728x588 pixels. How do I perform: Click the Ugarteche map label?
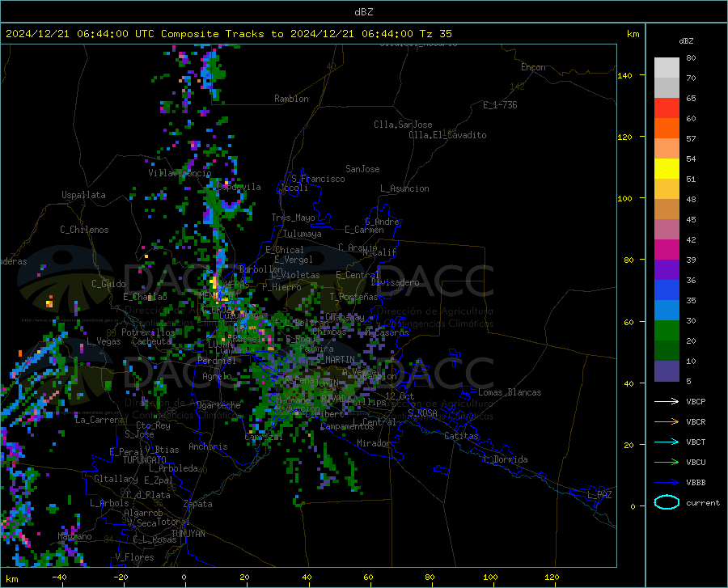click(x=218, y=405)
